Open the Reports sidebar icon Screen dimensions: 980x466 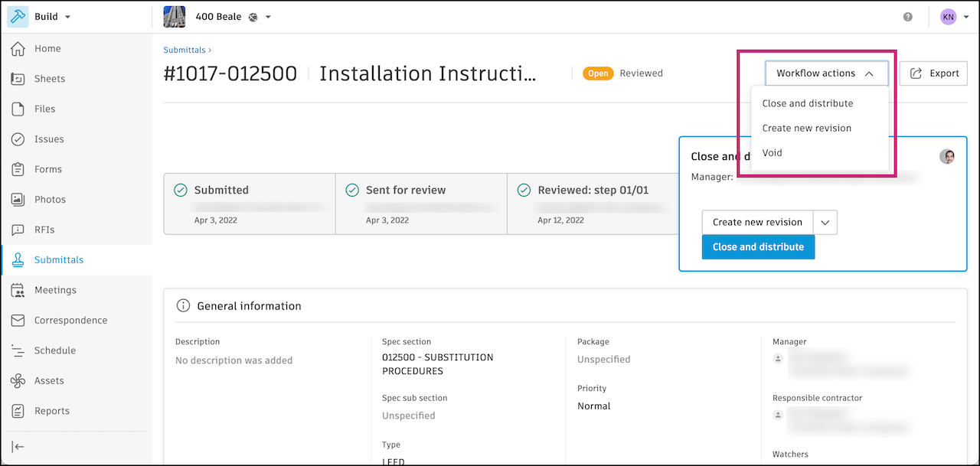[x=18, y=411]
